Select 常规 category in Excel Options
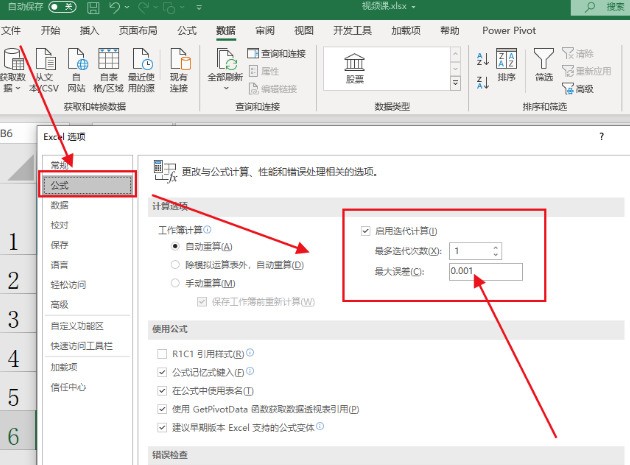Image resolution: width=630 pixels, height=465 pixels. click(88, 165)
